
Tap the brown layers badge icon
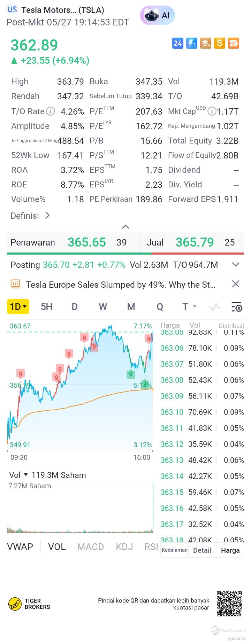(x=206, y=43)
